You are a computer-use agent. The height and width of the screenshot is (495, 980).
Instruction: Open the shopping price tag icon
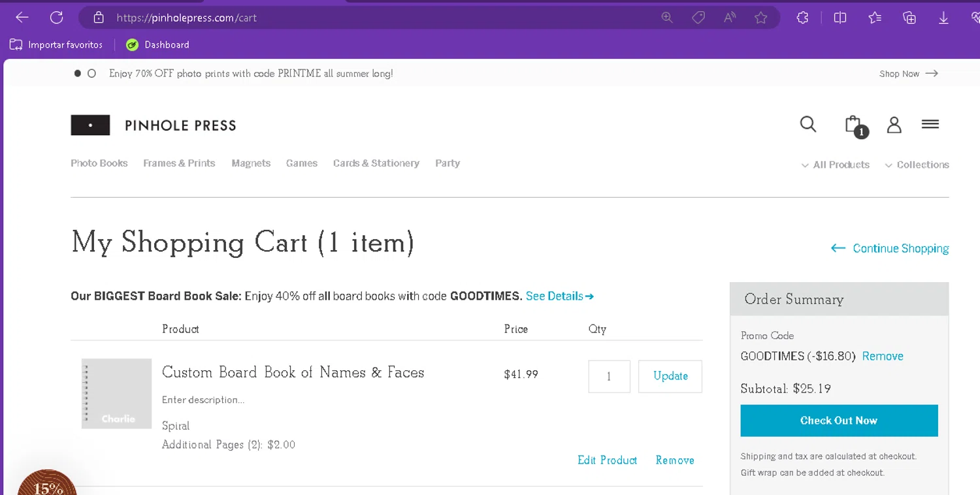coord(698,18)
